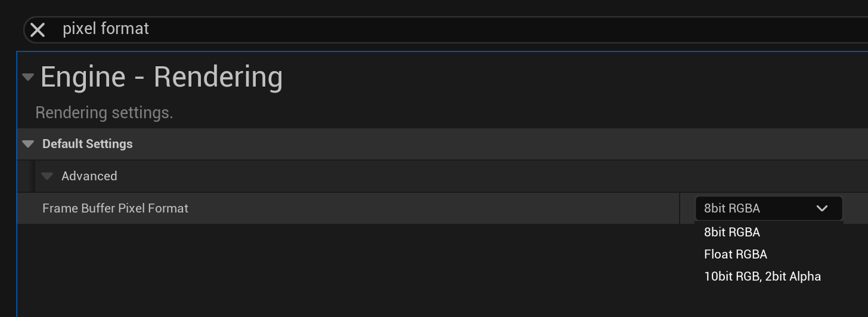
Task: Clear the pixel format search text
Action: (38, 30)
